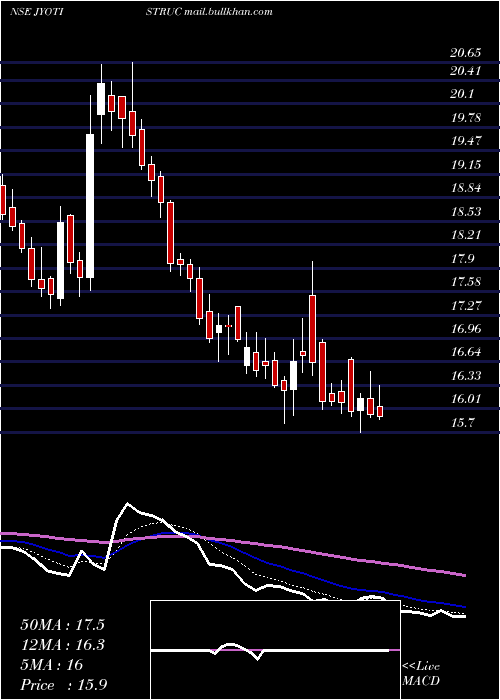Click the 18.84 price axis label
This screenshot has height=700, width=500.
tap(466, 188)
